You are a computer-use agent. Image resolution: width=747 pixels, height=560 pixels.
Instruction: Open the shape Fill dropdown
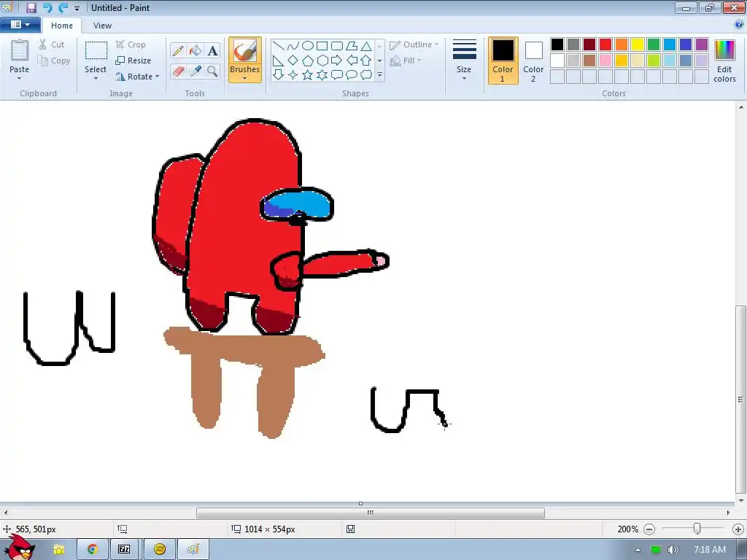[x=406, y=61]
